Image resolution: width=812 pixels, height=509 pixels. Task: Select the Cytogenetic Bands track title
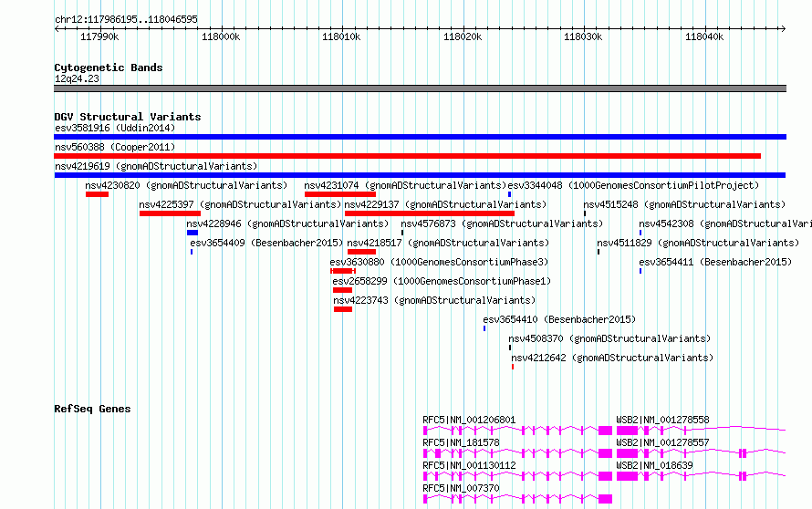click(x=109, y=68)
